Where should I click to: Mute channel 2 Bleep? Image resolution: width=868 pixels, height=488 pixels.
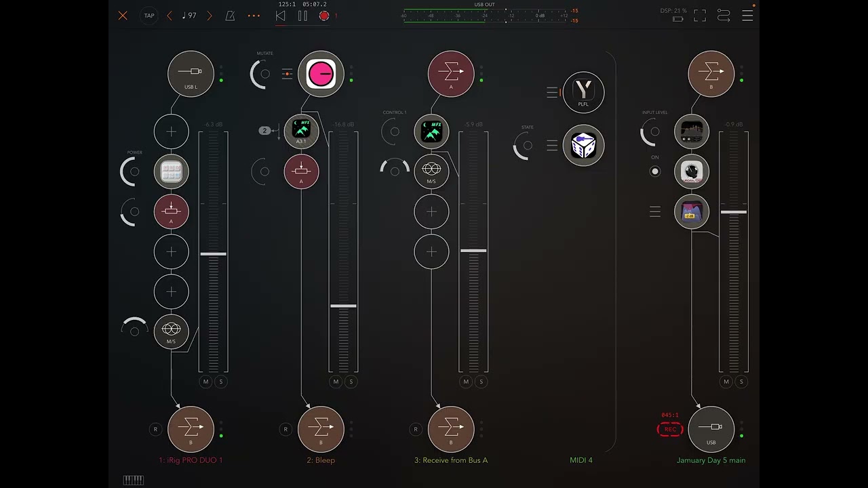pos(336,382)
